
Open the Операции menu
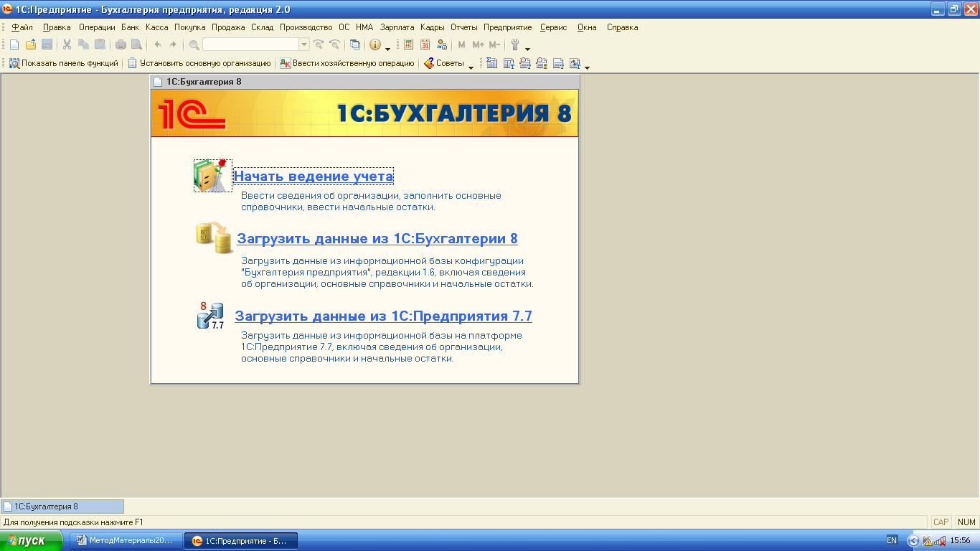pyautogui.click(x=97, y=27)
